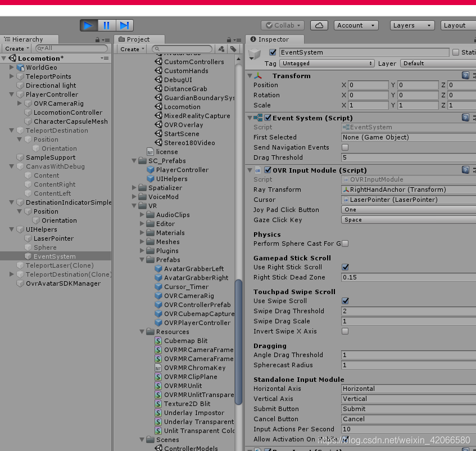Screen dimensions: 476x451
Task: Click the Play button
Action: point(89,25)
